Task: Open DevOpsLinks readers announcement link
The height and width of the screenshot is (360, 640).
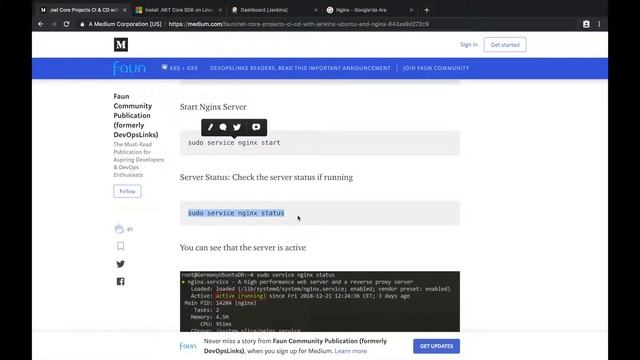Action: point(300,68)
